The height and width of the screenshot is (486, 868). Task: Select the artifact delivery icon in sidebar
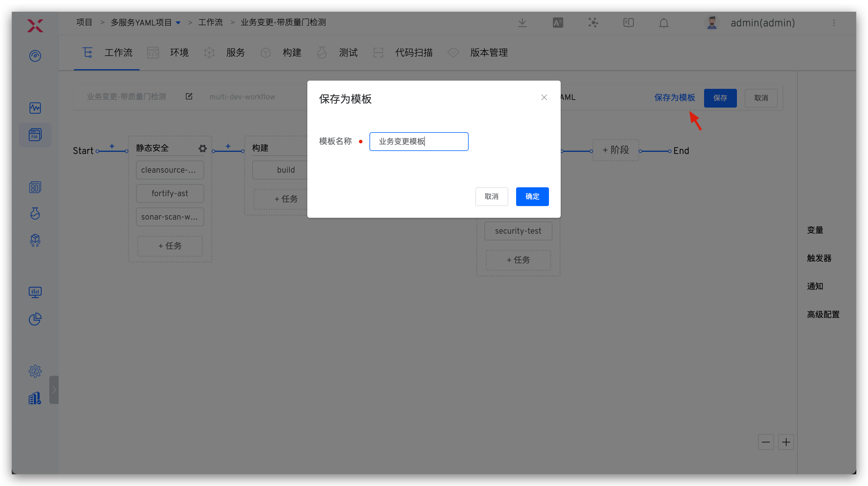[35, 240]
